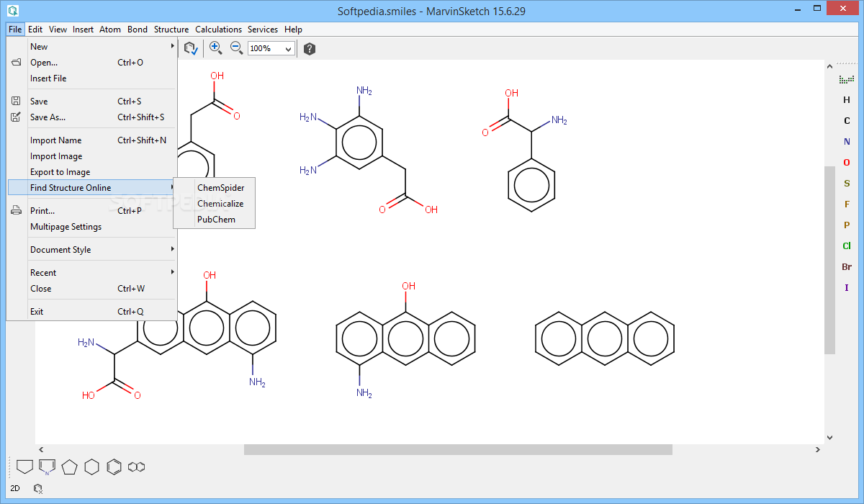This screenshot has height=504, width=864.
Task: Open the Calculations menu
Action: click(x=219, y=30)
